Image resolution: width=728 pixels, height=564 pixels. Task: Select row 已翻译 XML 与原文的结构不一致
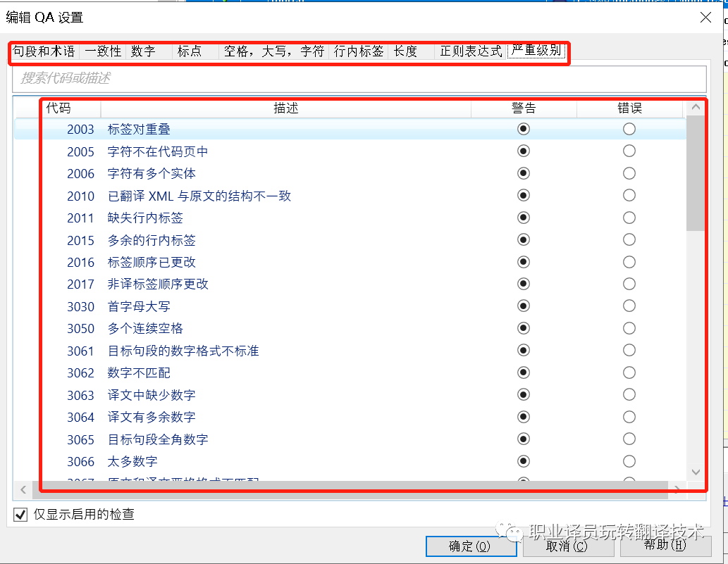(x=199, y=196)
